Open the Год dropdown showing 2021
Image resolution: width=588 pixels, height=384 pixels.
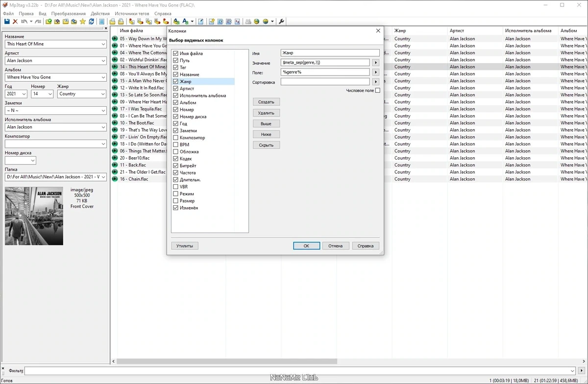click(24, 94)
